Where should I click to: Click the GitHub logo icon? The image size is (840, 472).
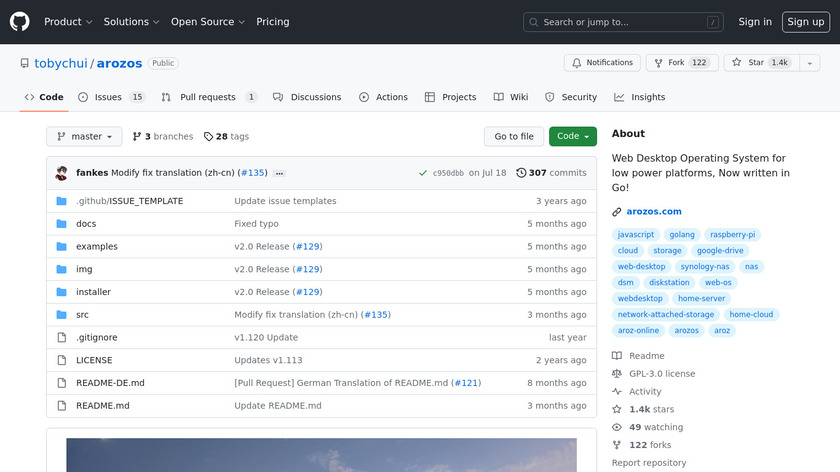click(20, 22)
